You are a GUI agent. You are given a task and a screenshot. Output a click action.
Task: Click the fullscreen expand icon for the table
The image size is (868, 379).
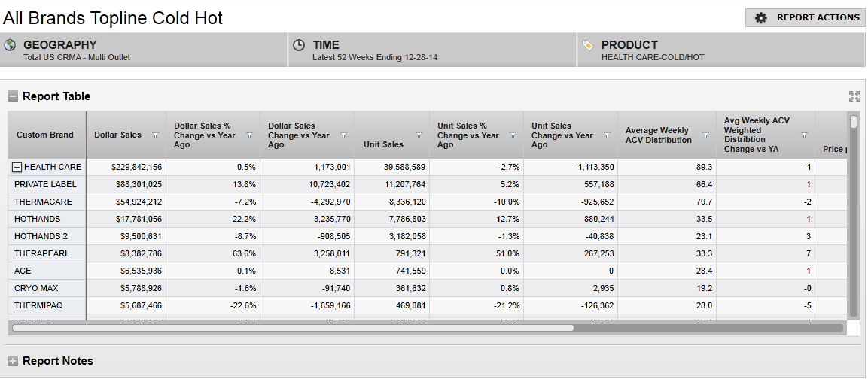click(854, 96)
